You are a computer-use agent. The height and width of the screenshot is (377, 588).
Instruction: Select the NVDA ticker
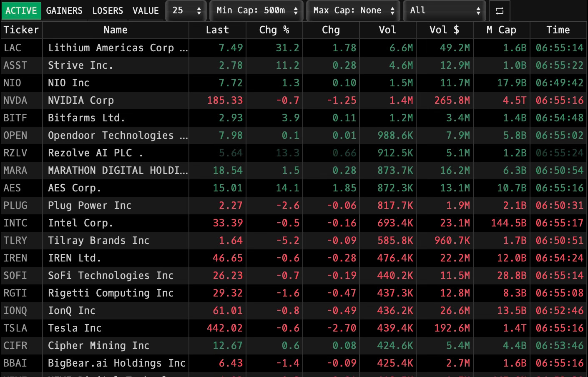[15, 101]
